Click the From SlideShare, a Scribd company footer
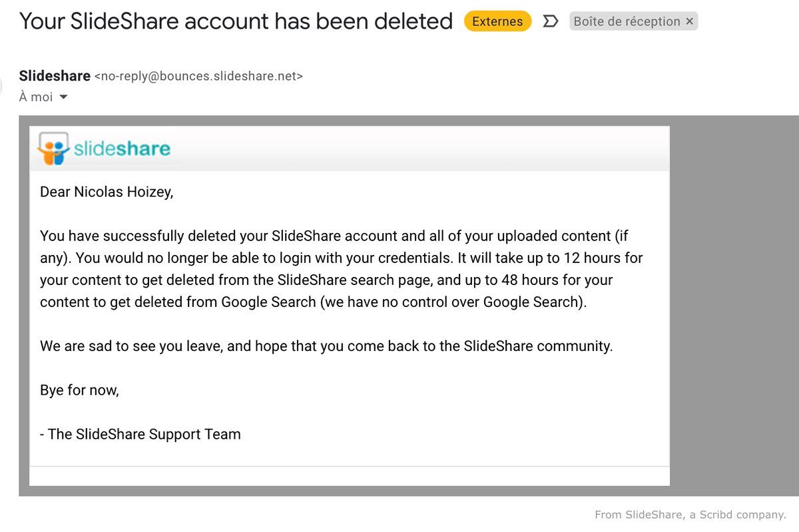This screenshot has height=532, width=799. click(x=690, y=515)
